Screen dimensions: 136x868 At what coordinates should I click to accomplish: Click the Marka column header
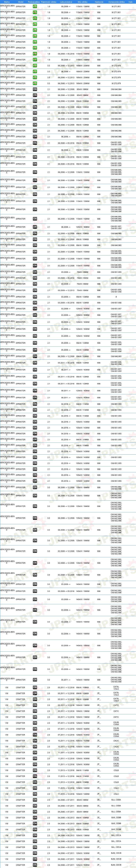(7, 2)
